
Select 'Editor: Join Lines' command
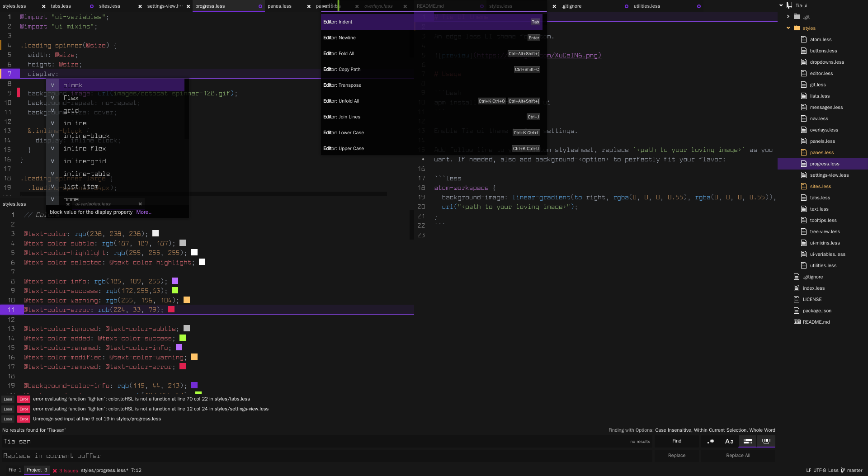(x=431, y=117)
